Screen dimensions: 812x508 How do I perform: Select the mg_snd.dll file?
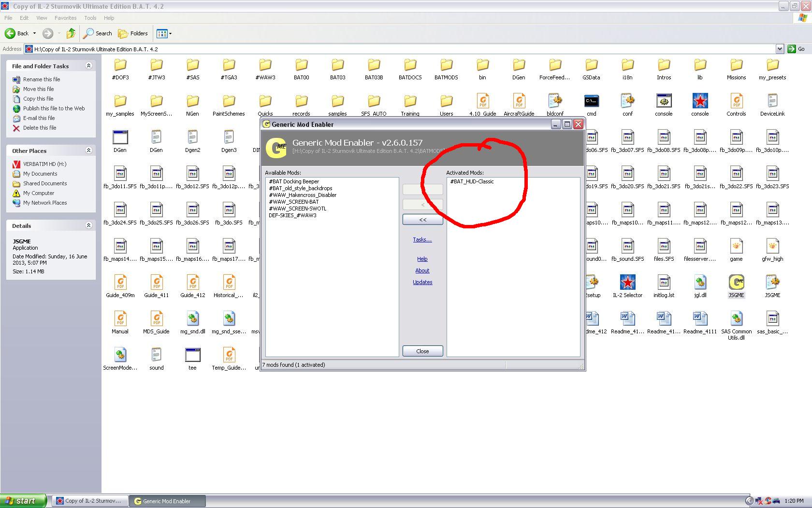coord(193,323)
